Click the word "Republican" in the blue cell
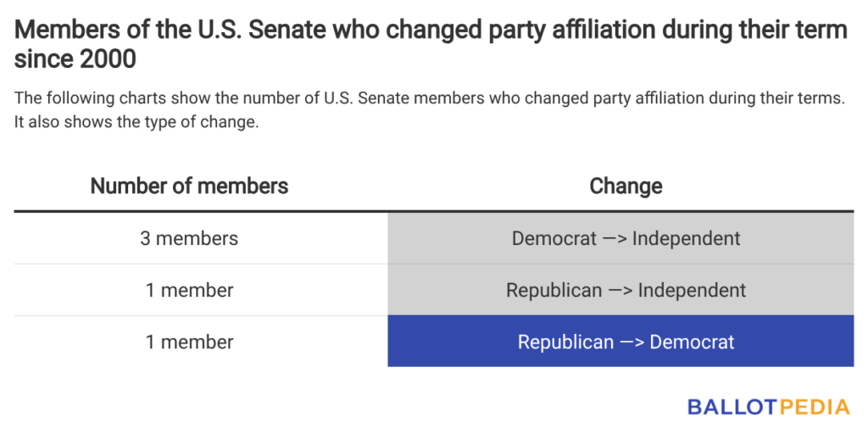The image size is (868, 434). [x=565, y=342]
